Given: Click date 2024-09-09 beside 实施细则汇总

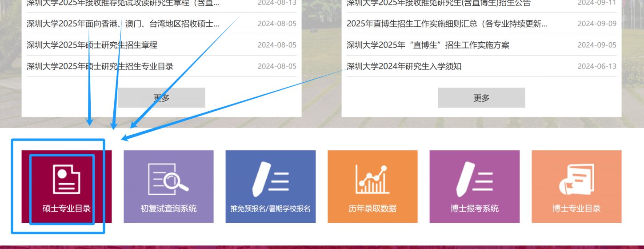Looking at the screenshot, I should click(x=597, y=24).
